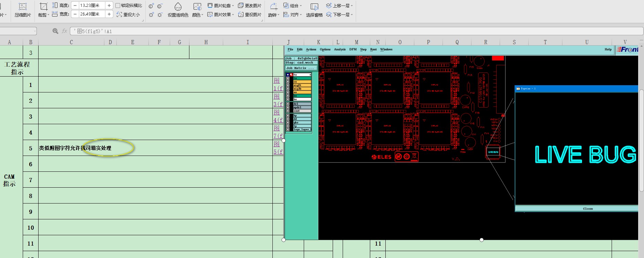The height and width of the screenshot is (258, 644).
Task: Select the cell with 类似附图字符允许我司填实处理
Action: click(x=155, y=148)
